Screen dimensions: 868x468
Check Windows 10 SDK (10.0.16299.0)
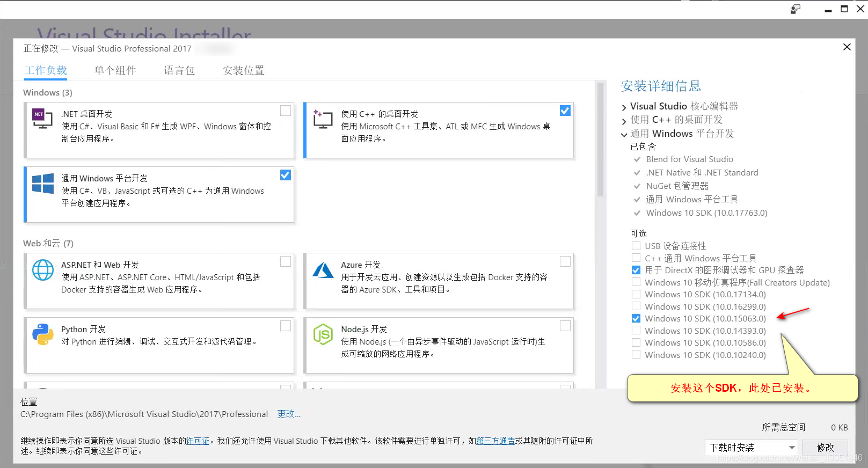(636, 306)
